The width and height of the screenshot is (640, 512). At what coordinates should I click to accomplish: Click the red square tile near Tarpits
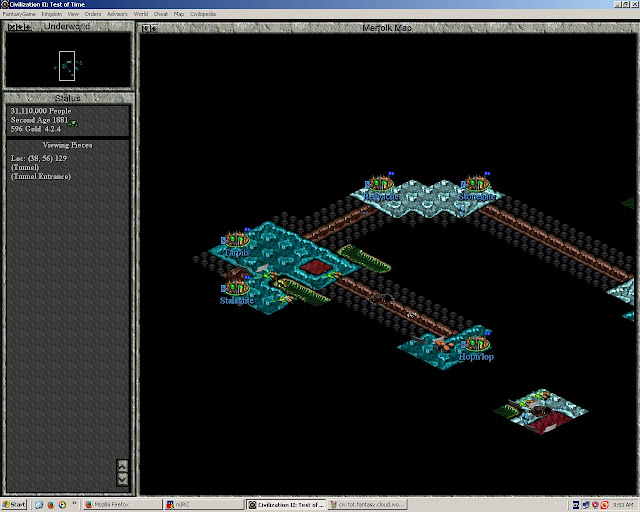[317, 267]
